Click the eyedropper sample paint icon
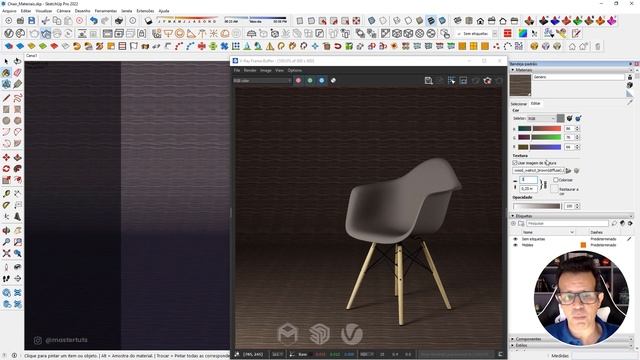Screen dimensions: 640x360 pyautogui.click(x=630, y=102)
